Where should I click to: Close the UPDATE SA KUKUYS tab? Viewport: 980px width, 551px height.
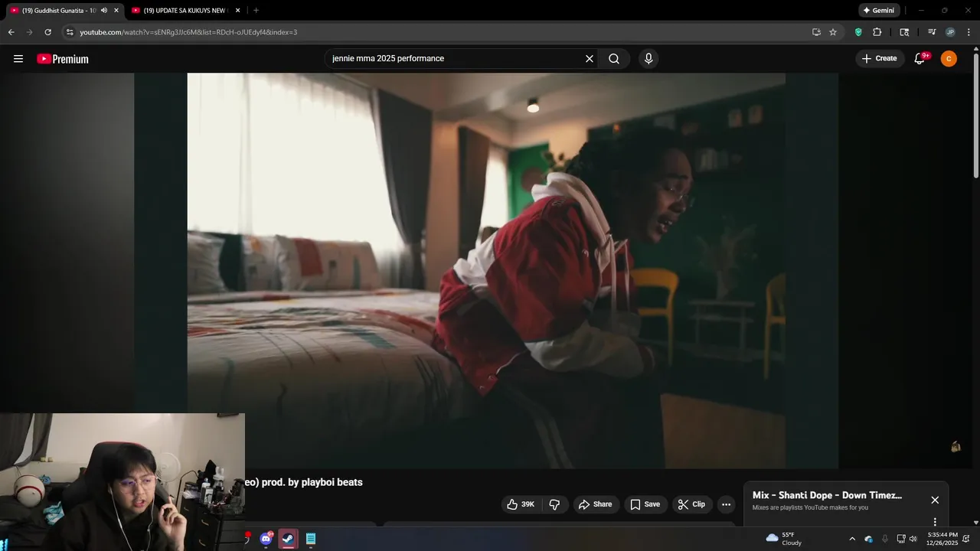pyautogui.click(x=237, y=11)
